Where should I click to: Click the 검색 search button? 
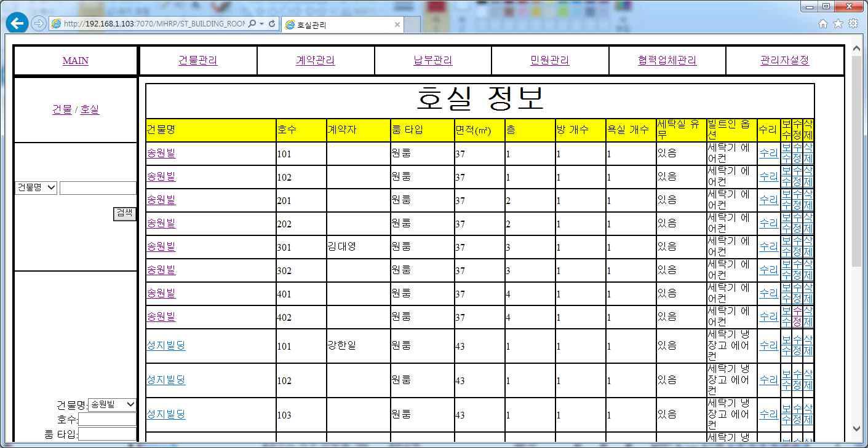[x=125, y=213]
